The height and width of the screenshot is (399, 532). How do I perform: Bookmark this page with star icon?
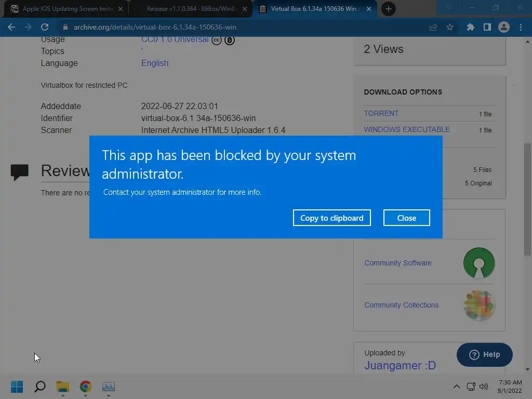pos(450,27)
